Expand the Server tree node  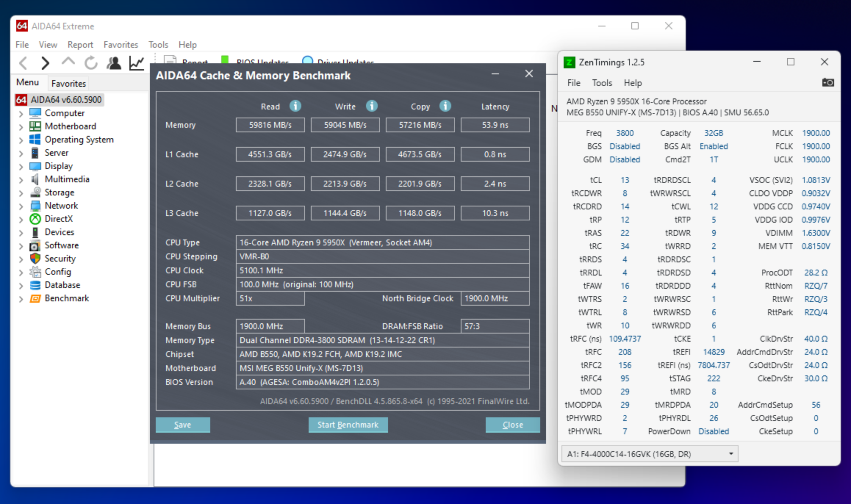pyautogui.click(x=21, y=153)
